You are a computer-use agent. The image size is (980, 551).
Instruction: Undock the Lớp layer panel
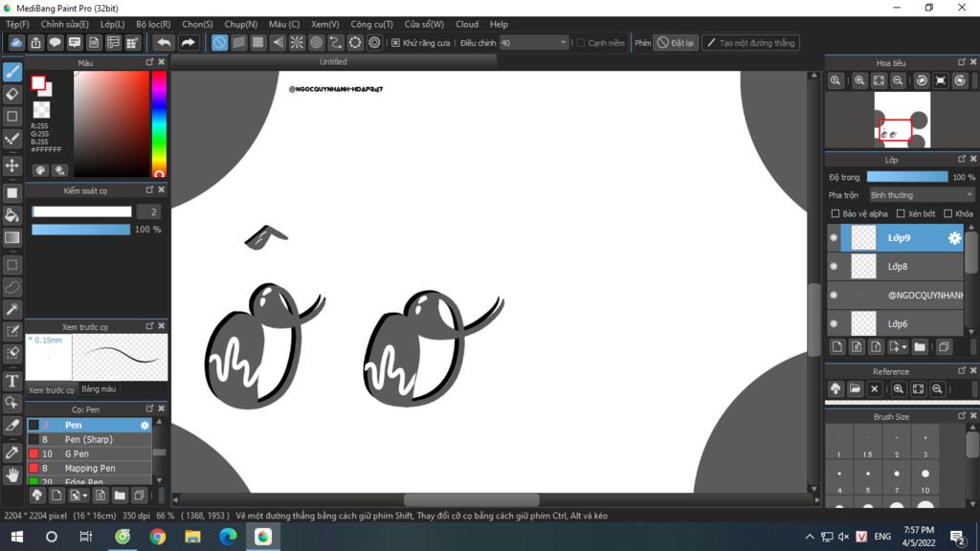tap(961, 160)
